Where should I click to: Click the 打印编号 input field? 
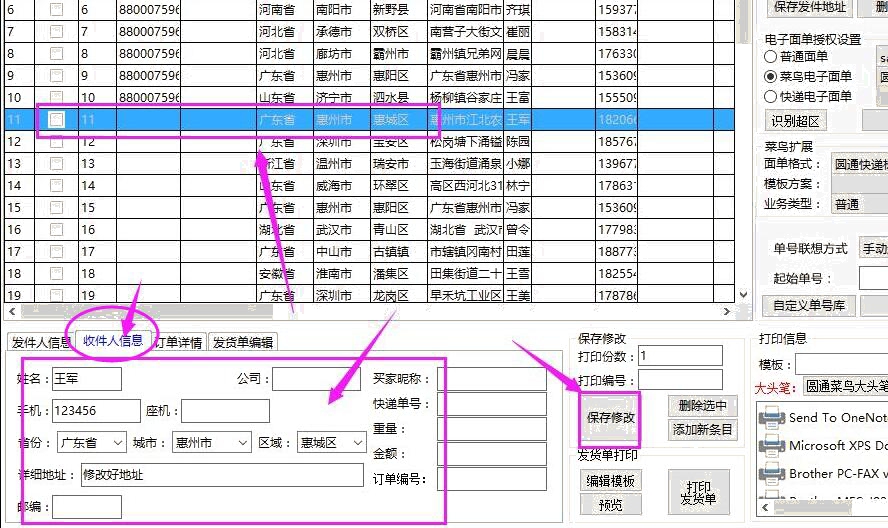click(x=680, y=380)
